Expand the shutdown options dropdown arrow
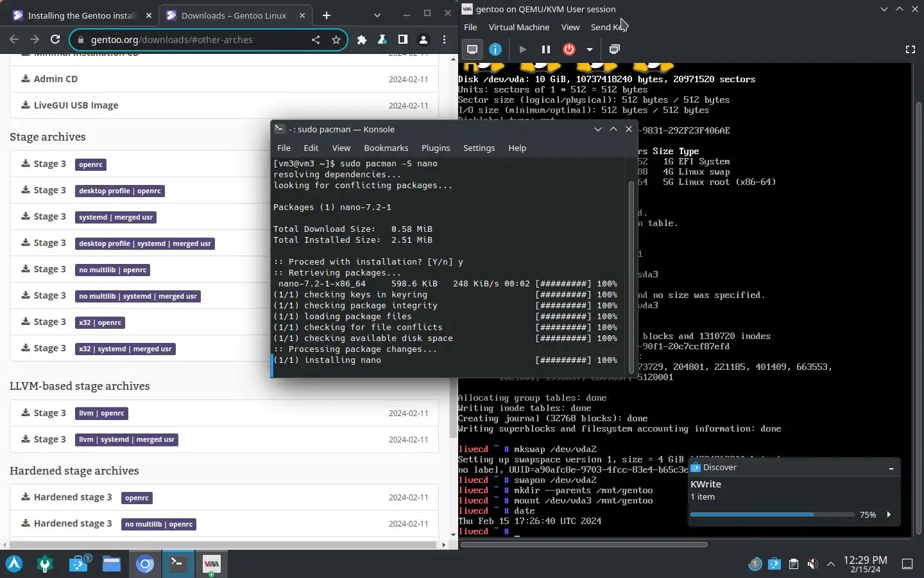The height and width of the screenshot is (578, 924). coord(589,49)
